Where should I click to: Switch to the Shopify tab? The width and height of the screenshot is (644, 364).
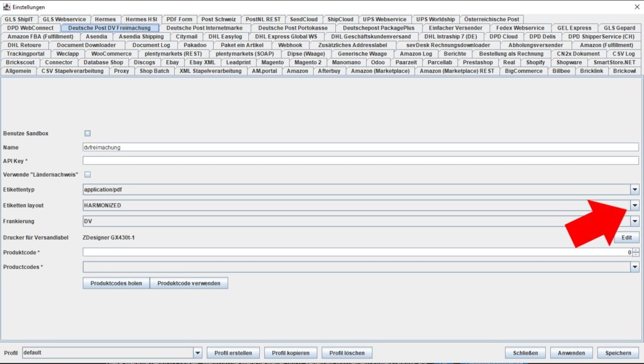pos(536,62)
